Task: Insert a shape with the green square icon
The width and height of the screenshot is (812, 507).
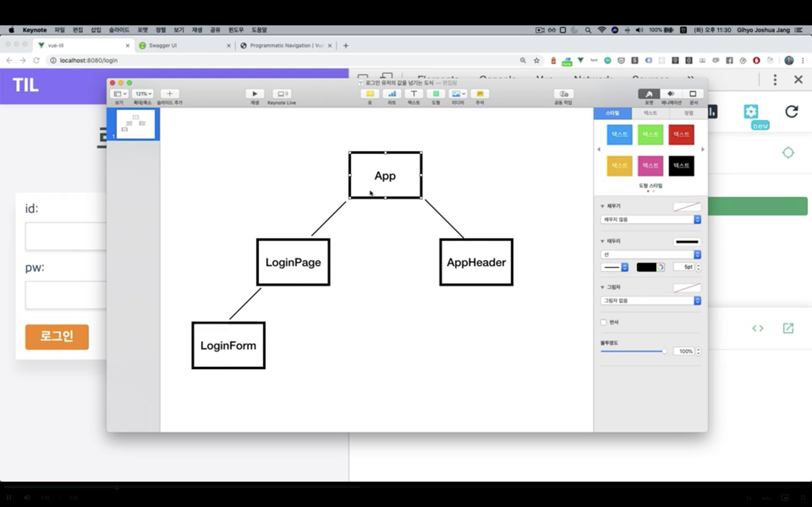Action: click(436, 94)
